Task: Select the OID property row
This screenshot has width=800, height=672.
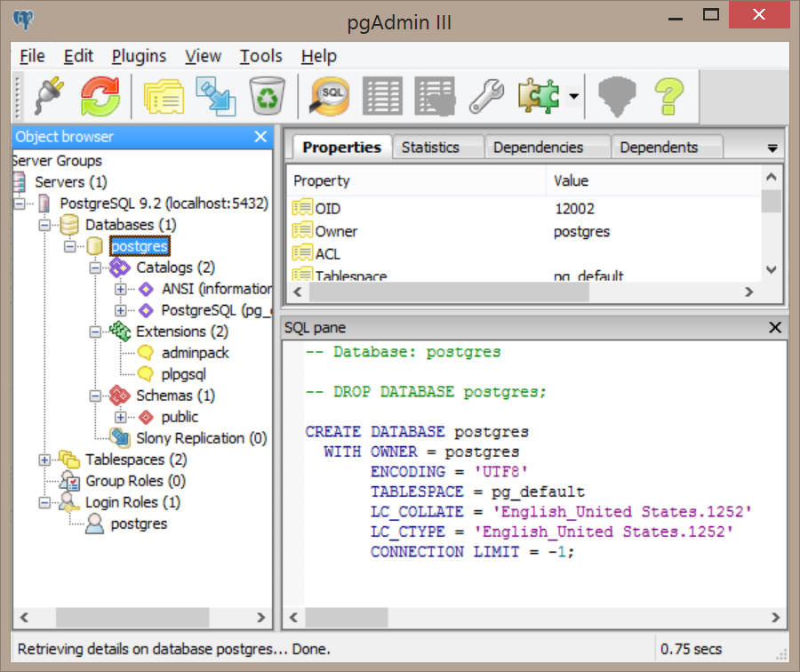Action: (x=524, y=209)
